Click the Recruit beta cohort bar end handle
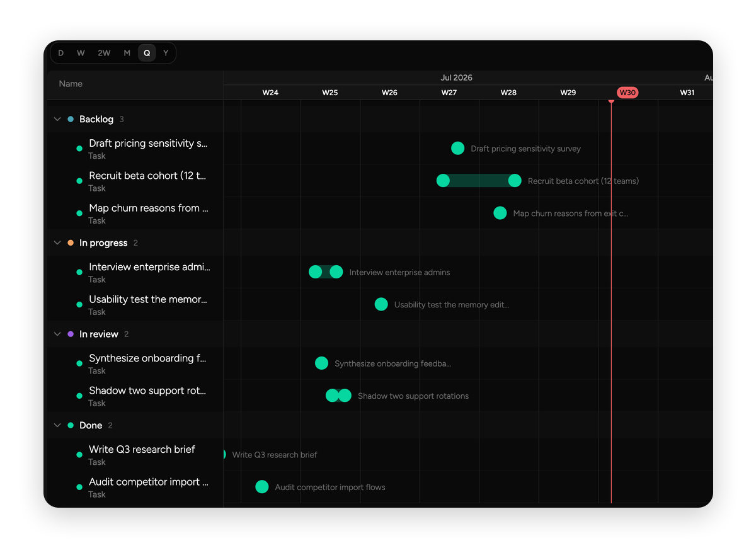The height and width of the screenshot is (548, 756). pyautogui.click(x=515, y=181)
